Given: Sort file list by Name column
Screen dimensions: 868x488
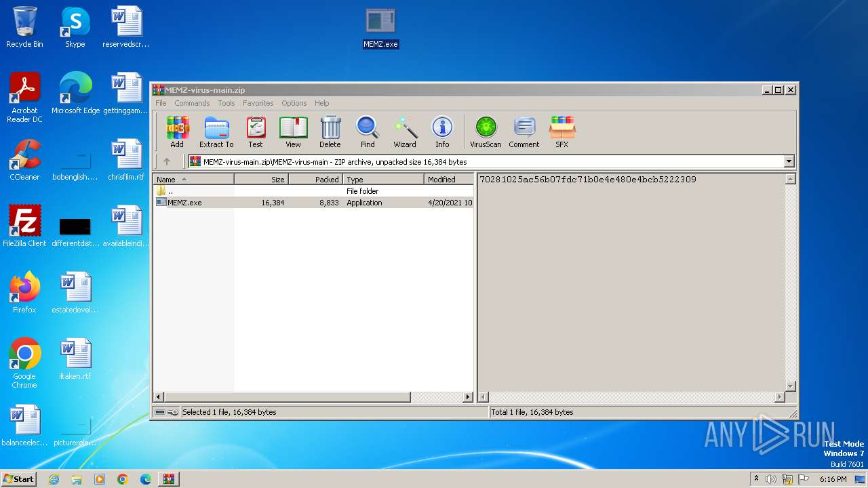Looking at the screenshot, I should [x=194, y=180].
